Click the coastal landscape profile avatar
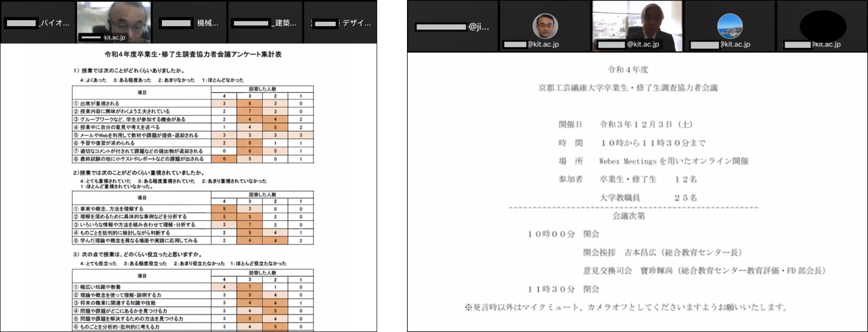The width and height of the screenshot is (868, 332). point(729,25)
